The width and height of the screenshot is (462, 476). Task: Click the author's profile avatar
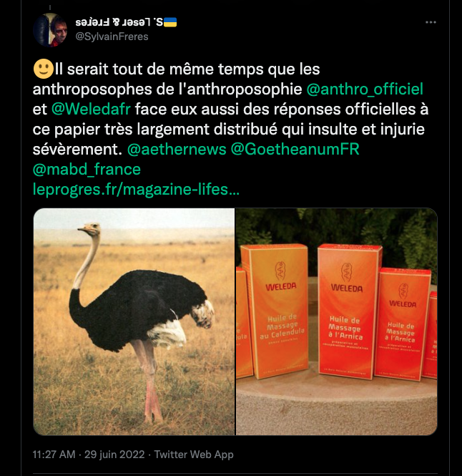[x=50, y=30]
